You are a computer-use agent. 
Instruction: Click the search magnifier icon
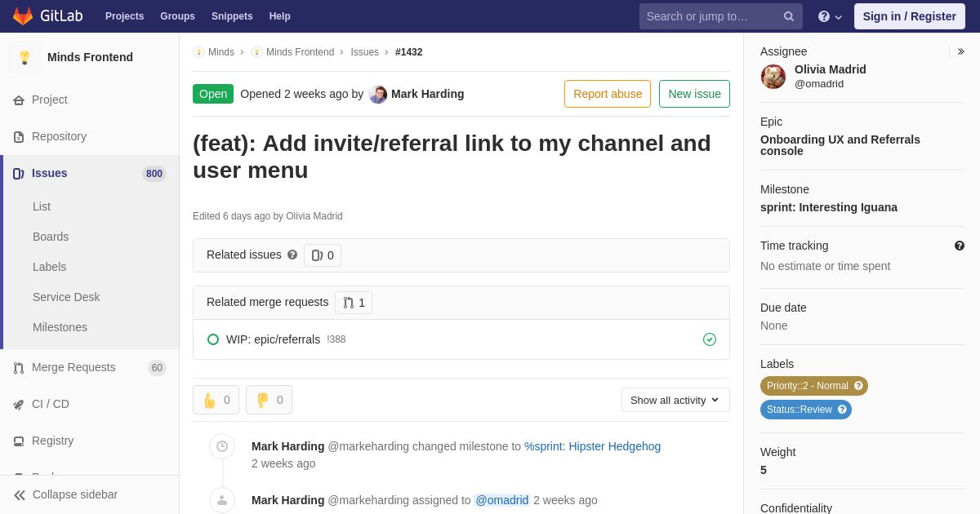click(x=789, y=16)
